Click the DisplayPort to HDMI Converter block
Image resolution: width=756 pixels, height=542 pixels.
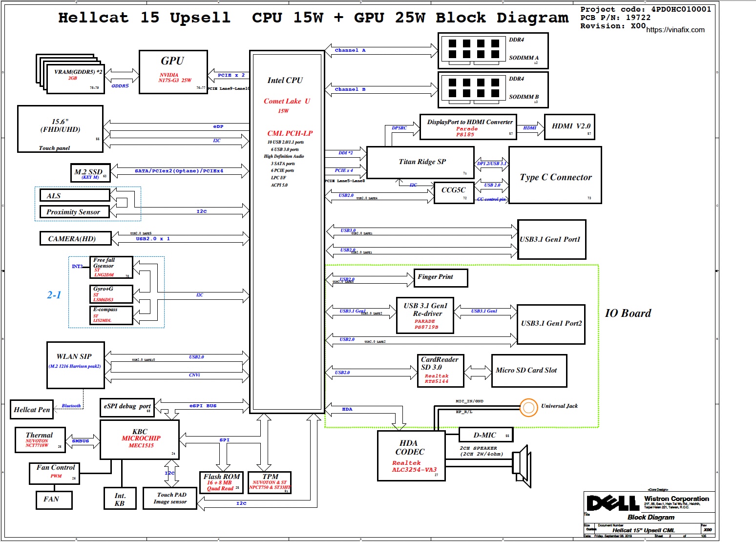(468, 127)
